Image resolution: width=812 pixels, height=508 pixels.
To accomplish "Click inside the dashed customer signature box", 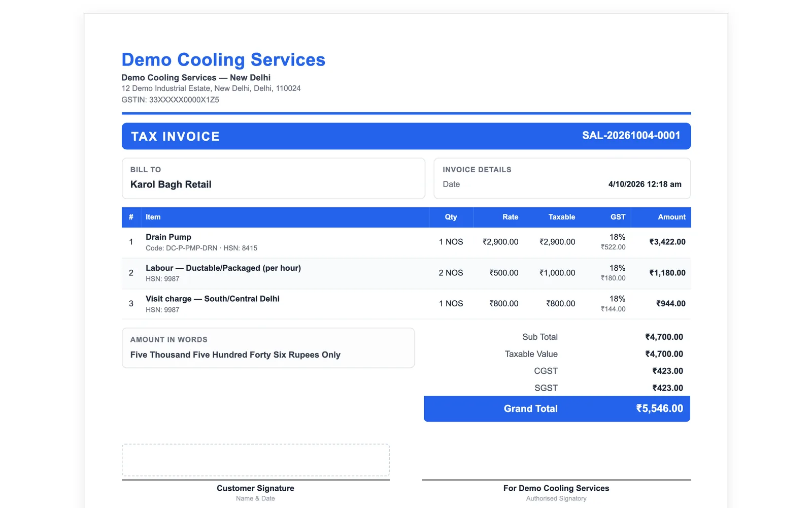I will (x=256, y=460).
